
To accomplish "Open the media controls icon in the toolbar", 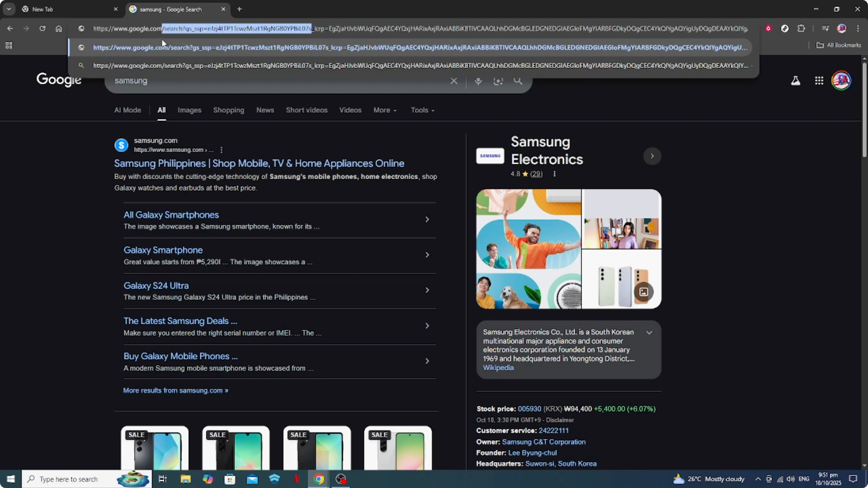I will 825,29.
